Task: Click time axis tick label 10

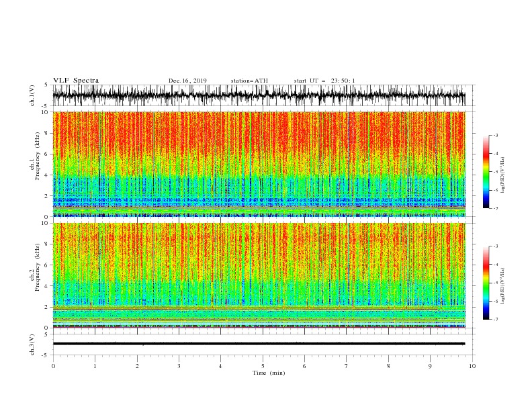Action: pyautogui.click(x=472, y=366)
